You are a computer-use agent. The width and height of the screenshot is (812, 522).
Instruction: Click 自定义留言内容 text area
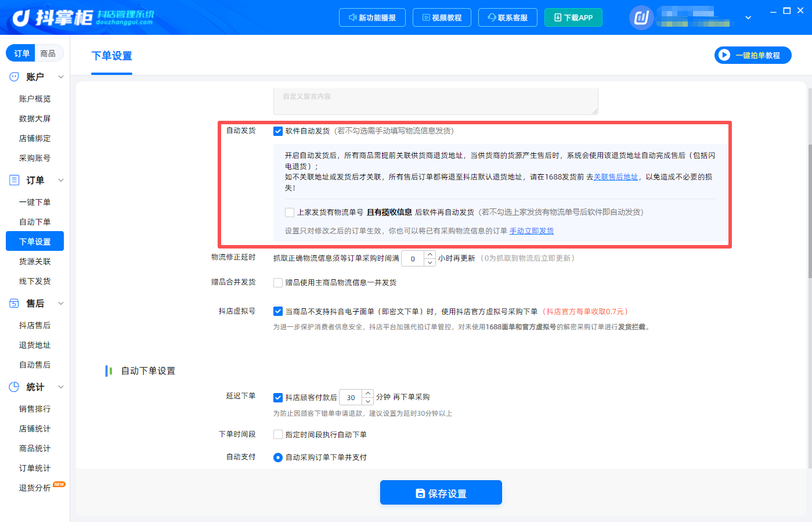pos(436,101)
